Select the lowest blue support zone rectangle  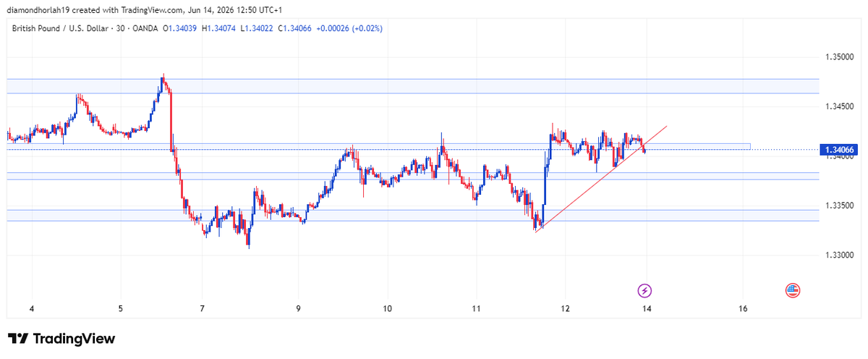412,216
